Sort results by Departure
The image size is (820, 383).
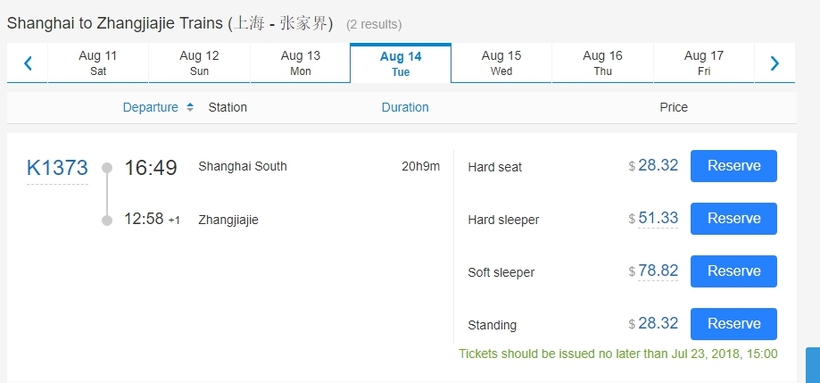pyautogui.click(x=151, y=107)
